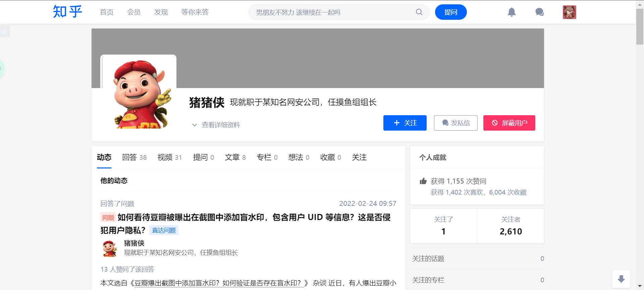
Task: Open the messages chat bubble icon
Action: pyautogui.click(x=539, y=12)
